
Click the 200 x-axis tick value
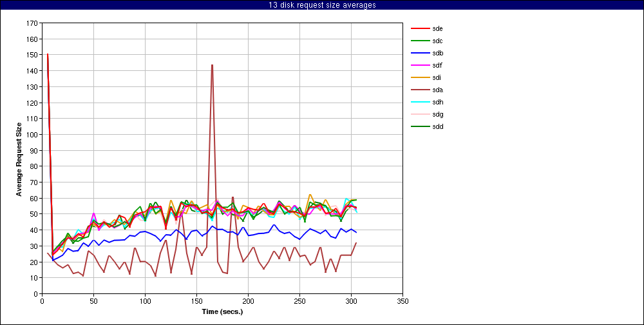(248, 301)
